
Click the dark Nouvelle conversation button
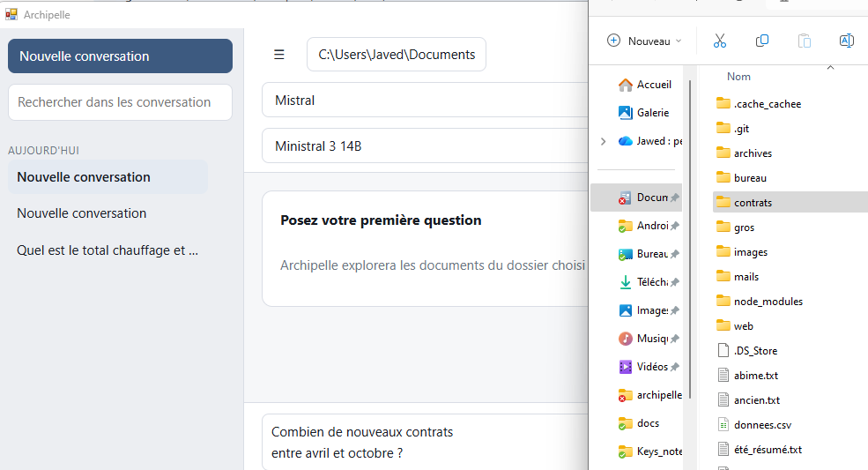click(x=120, y=56)
